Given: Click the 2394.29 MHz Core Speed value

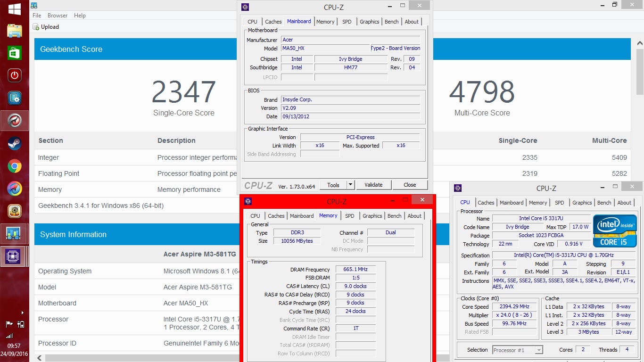Looking at the screenshot, I should click(x=514, y=306).
